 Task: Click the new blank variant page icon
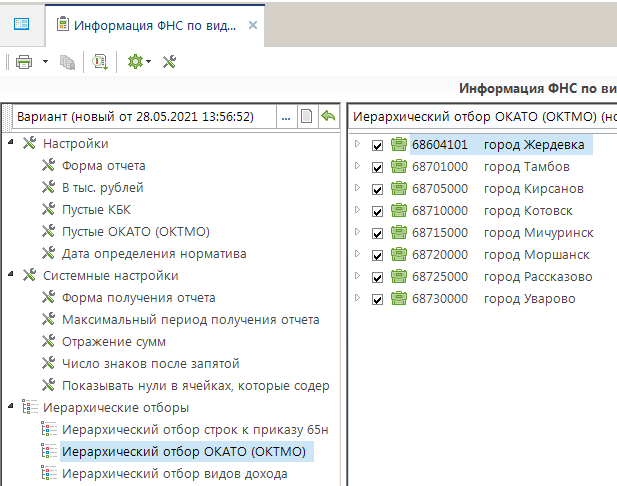tap(307, 116)
